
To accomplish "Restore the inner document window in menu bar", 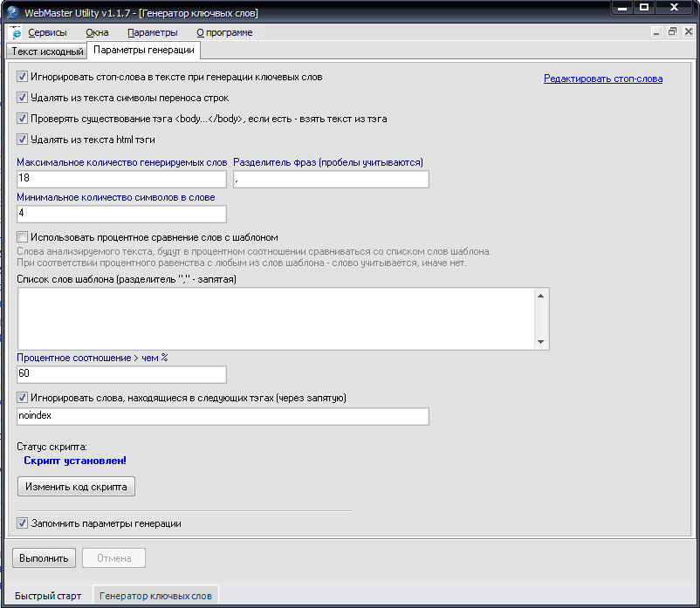I will click(672, 32).
